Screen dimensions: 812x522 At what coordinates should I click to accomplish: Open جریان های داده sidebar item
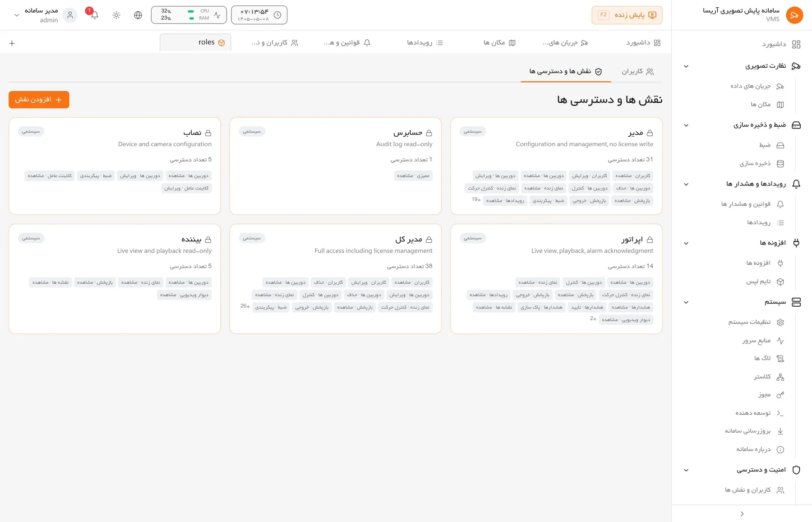757,86
